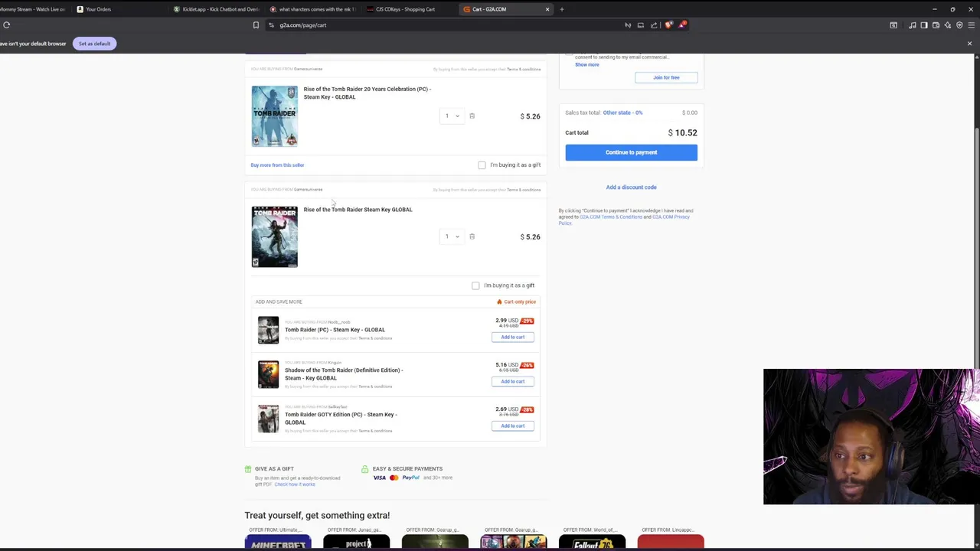Click the red rewards icon in address bar
Image resolution: width=980 pixels, height=551 pixels.
(682, 25)
